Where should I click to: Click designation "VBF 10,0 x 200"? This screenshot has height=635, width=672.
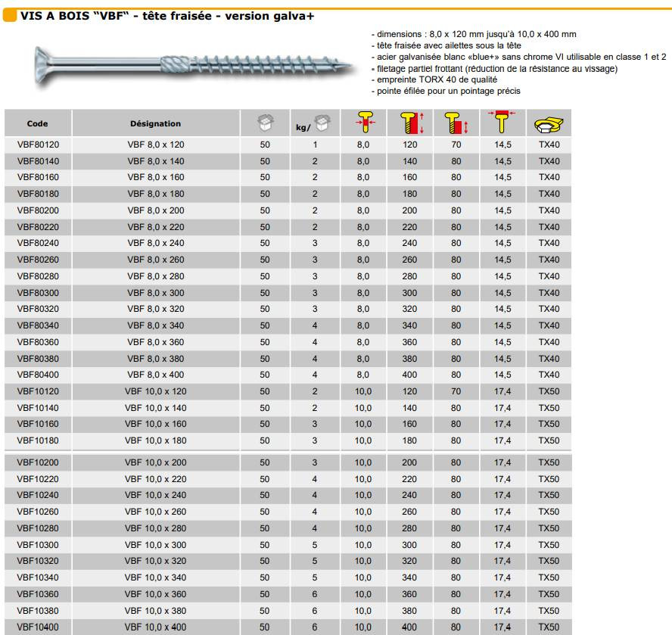tap(155, 462)
